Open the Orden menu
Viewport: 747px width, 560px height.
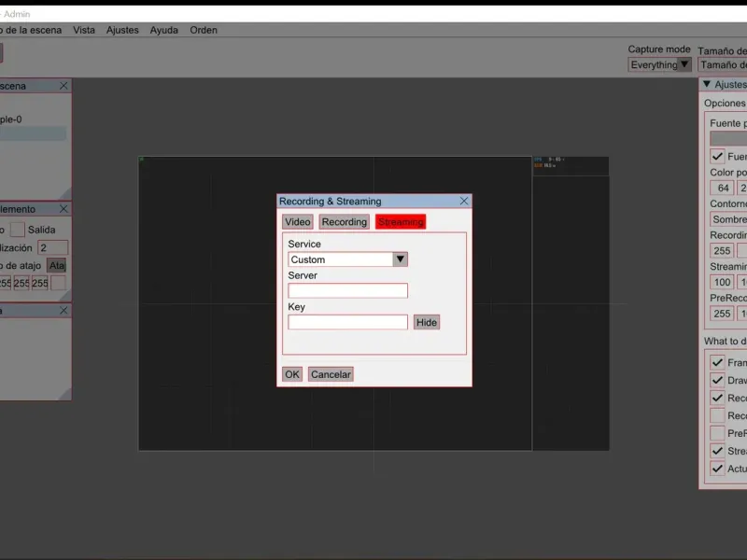click(204, 30)
